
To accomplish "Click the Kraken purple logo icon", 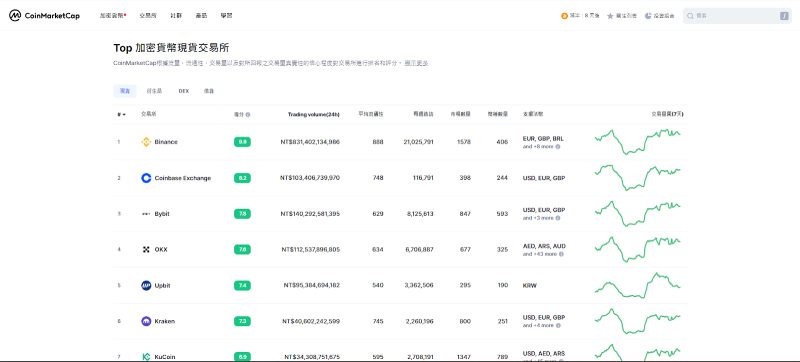I will point(146,321).
